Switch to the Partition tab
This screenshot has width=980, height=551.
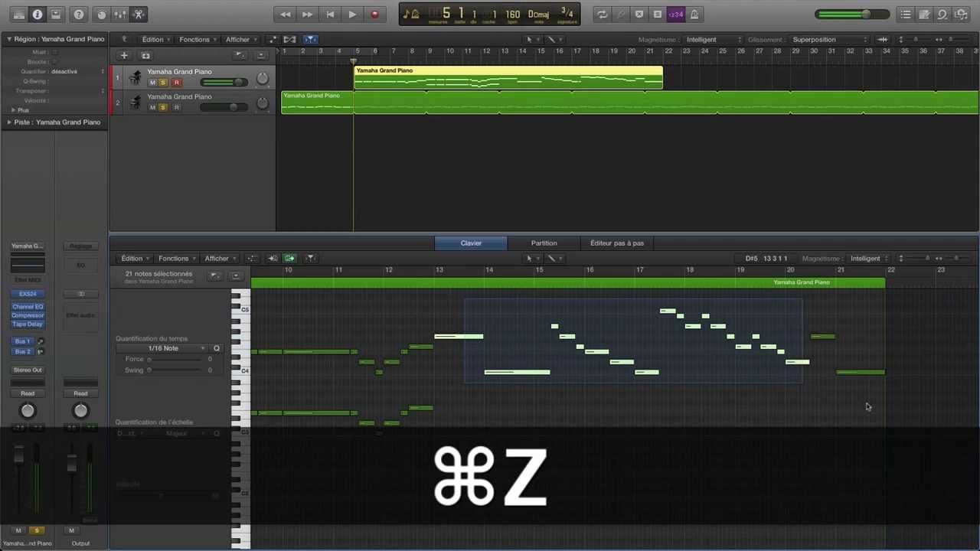click(x=544, y=243)
